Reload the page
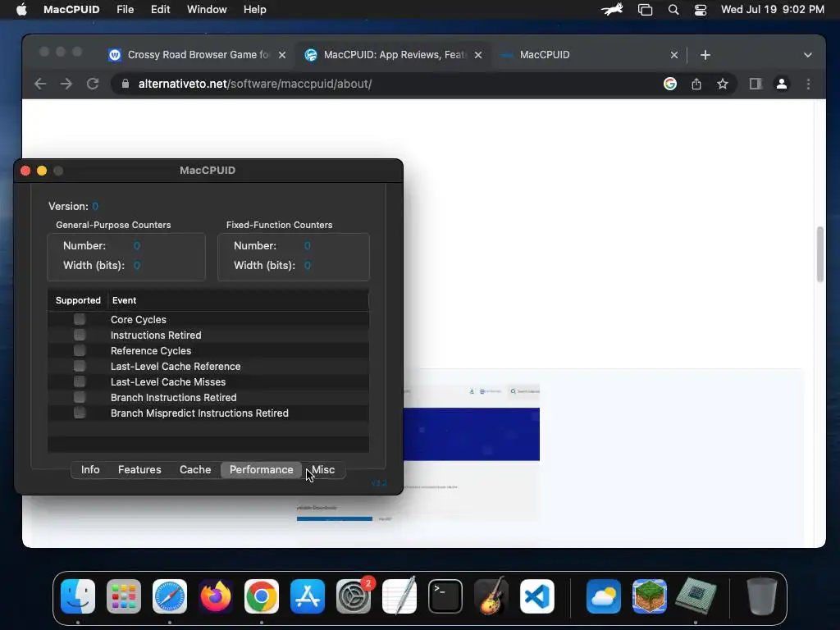This screenshot has height=630, width=840. [93, 84]
